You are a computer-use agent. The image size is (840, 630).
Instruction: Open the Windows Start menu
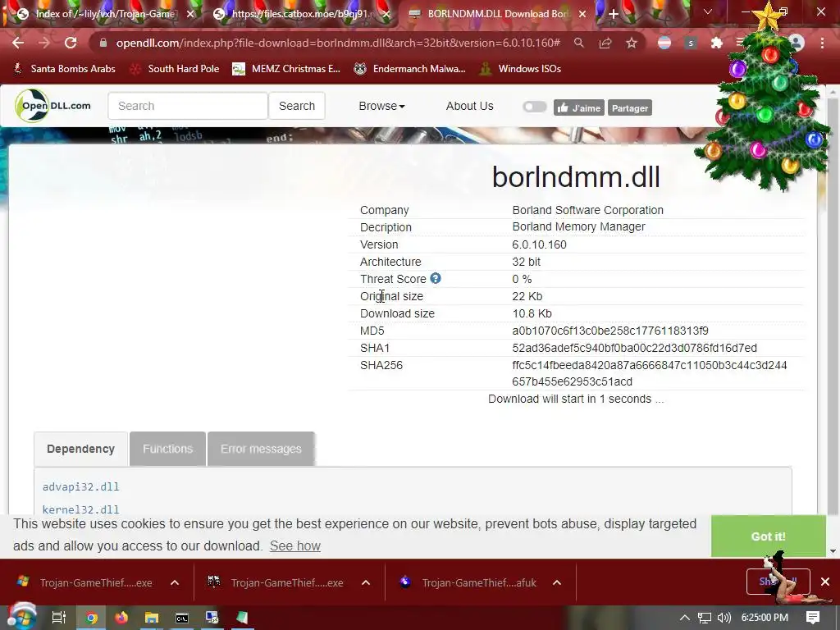pos(21,618)
